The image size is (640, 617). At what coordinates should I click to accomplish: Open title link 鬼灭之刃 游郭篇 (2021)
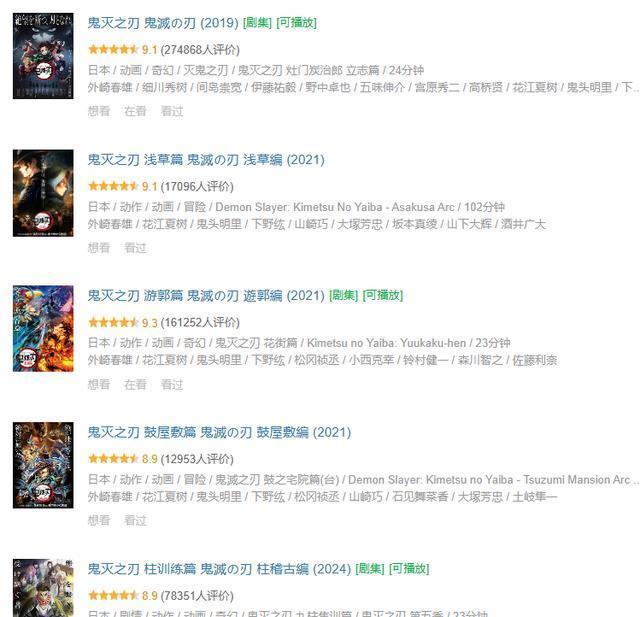pos(206,296)
